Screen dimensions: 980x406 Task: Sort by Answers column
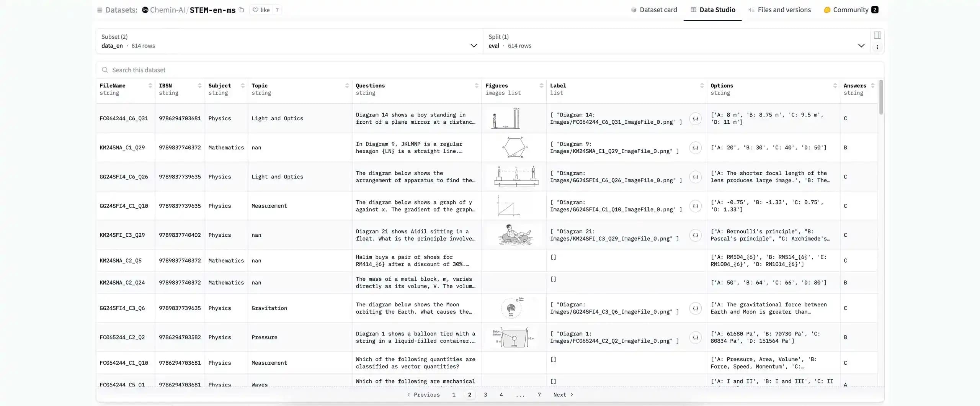pos(873,86)
